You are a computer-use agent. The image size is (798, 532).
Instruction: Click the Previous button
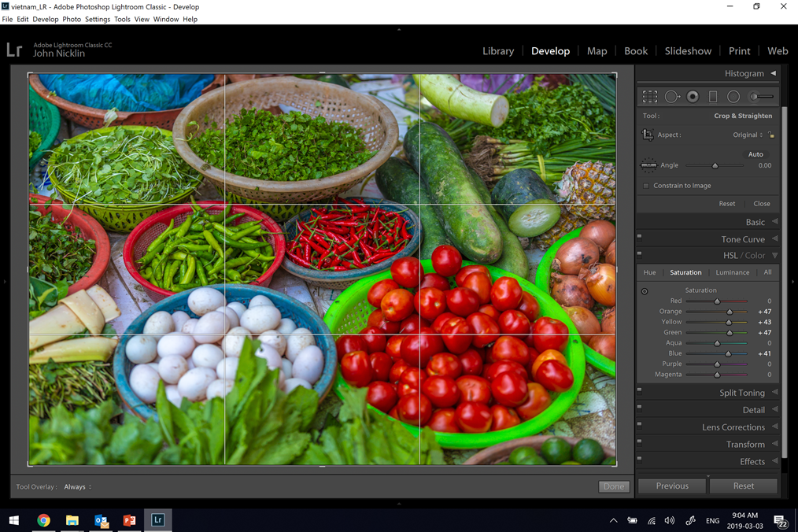pyautogui.click(x=672, y=486)
